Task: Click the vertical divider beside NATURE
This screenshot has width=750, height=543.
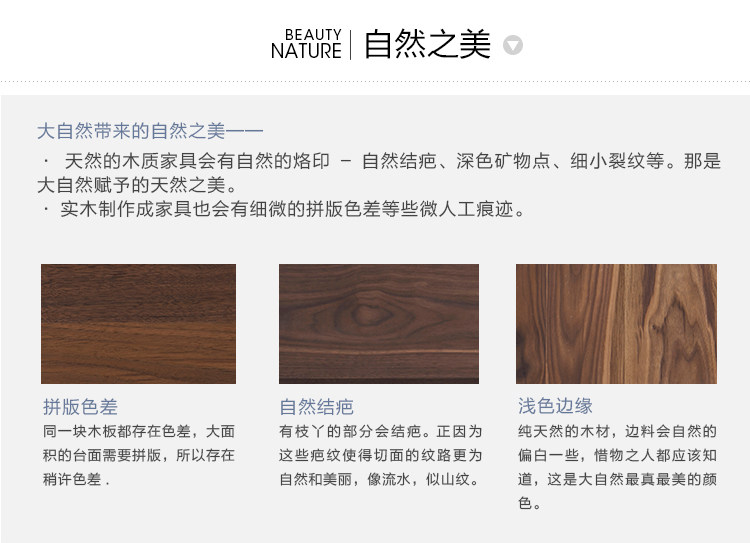Action: (351, 45)
